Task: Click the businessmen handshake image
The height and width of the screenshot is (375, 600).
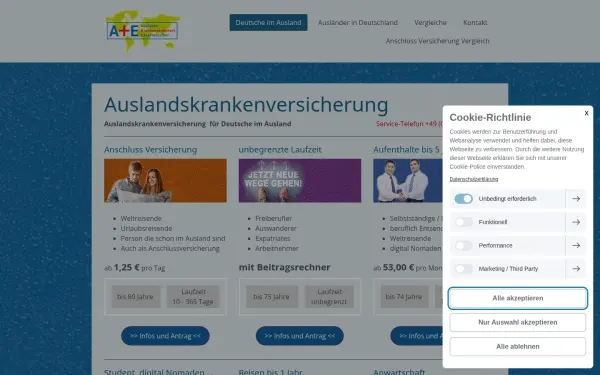Action: 408,181
